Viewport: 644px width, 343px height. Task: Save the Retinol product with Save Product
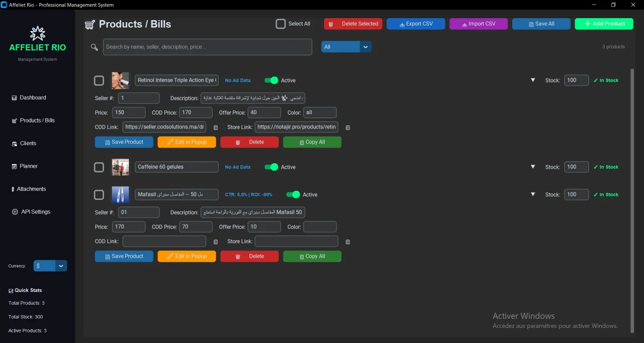(124, 142)
